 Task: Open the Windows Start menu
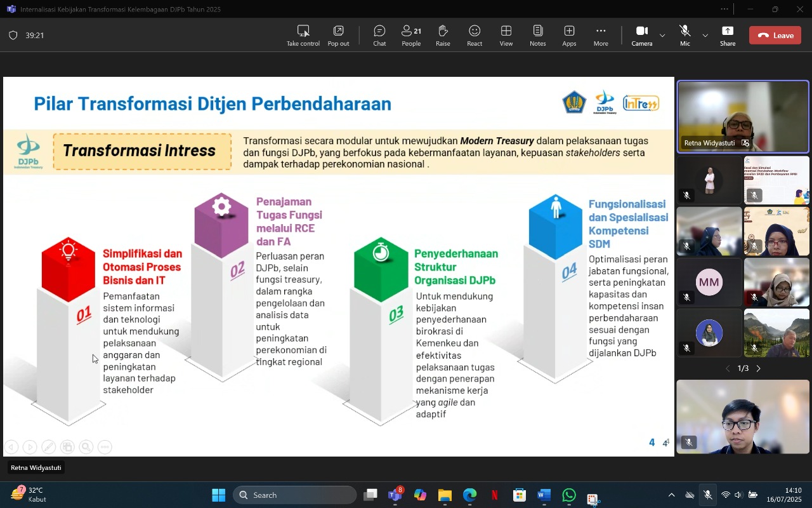[218, 495]
